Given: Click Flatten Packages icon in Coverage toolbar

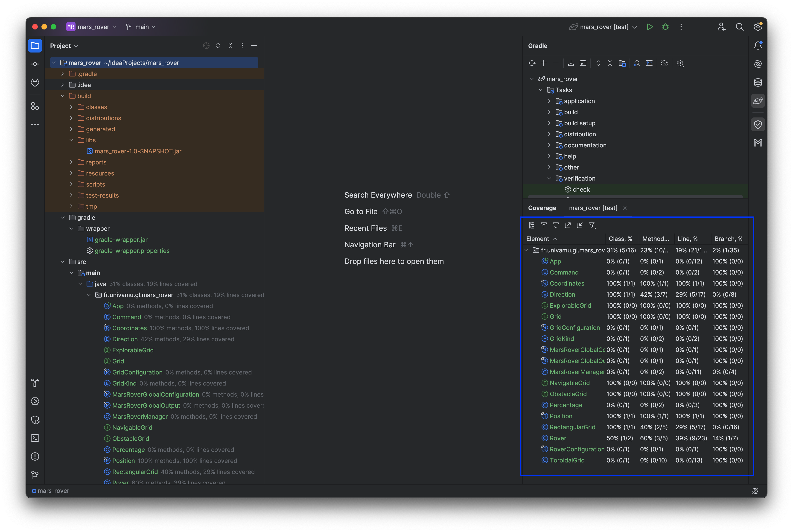Looking at the screenshot, I should tap(531, 225).
